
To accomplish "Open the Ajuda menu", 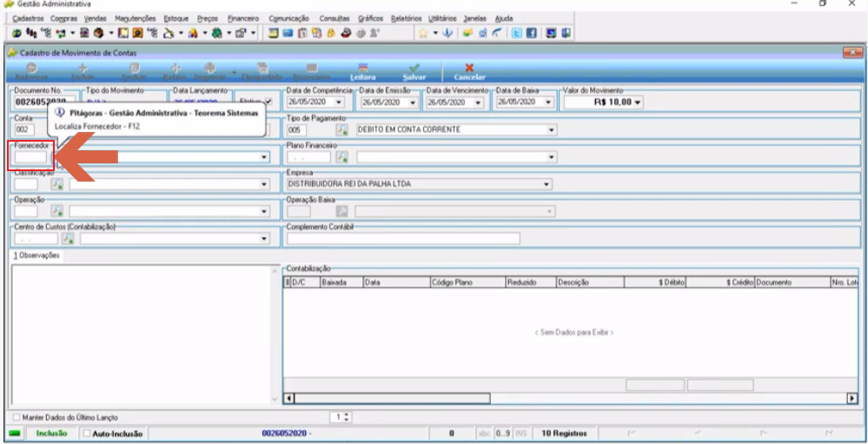I will 504,18.
